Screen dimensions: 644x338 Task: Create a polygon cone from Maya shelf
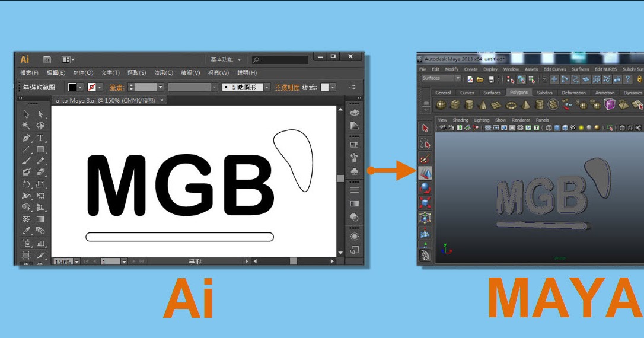[483, 105]
